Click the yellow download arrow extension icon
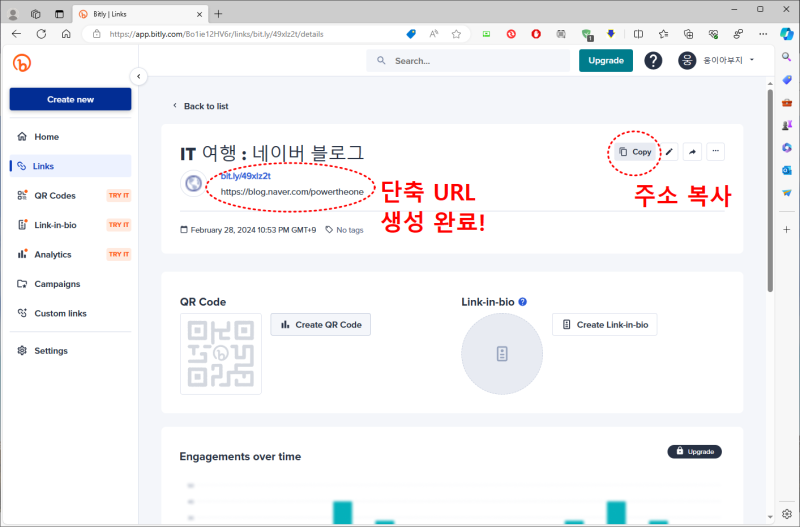The width and height of the screenshot is (800, 527). (x=611, y=34)
